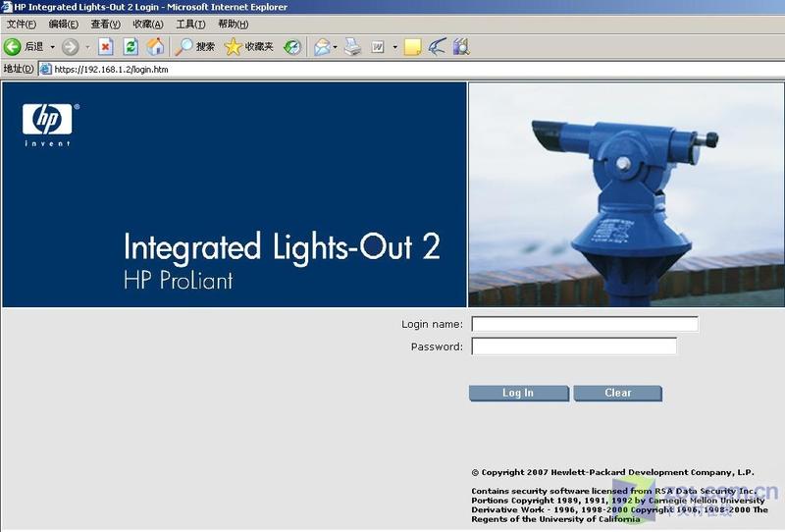Focus the Login name input field
This screenshot has width=785, height=532.
point(585,324)
